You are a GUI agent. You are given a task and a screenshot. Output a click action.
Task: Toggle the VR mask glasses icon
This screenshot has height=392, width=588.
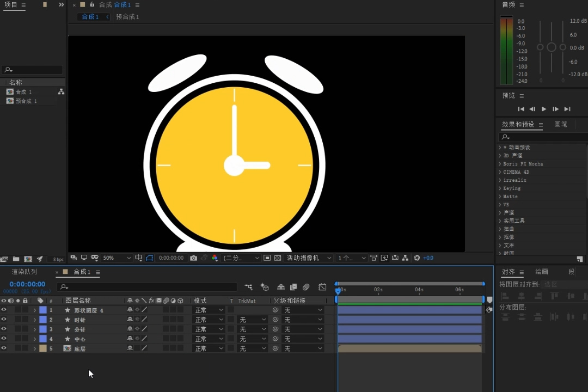coord(95,258)
